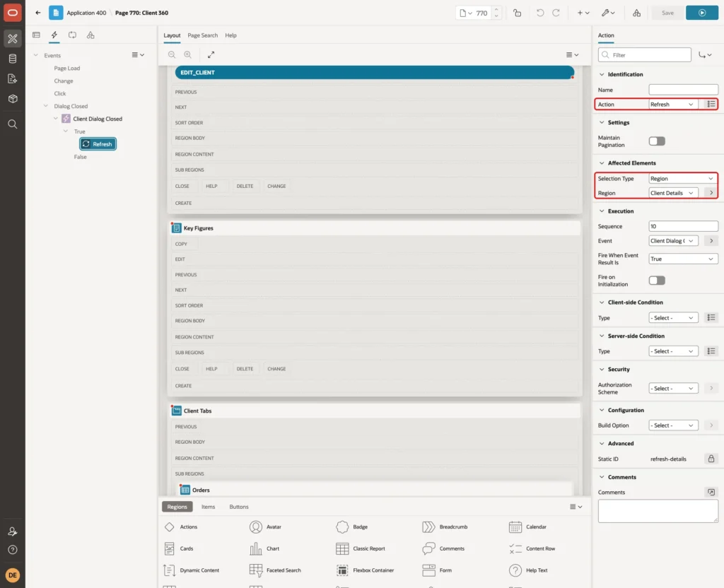Click the Page Load event
724x588 pixels.
tap(67, 68)
